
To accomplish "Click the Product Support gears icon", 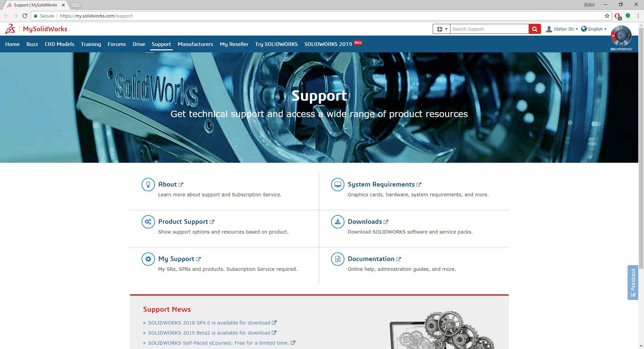I will coord(148,221).
